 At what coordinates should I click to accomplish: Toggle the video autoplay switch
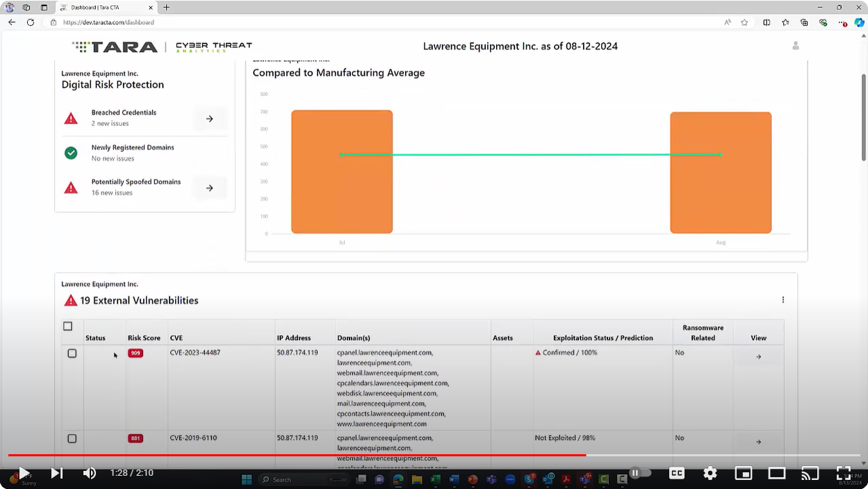tap(639, 473)
